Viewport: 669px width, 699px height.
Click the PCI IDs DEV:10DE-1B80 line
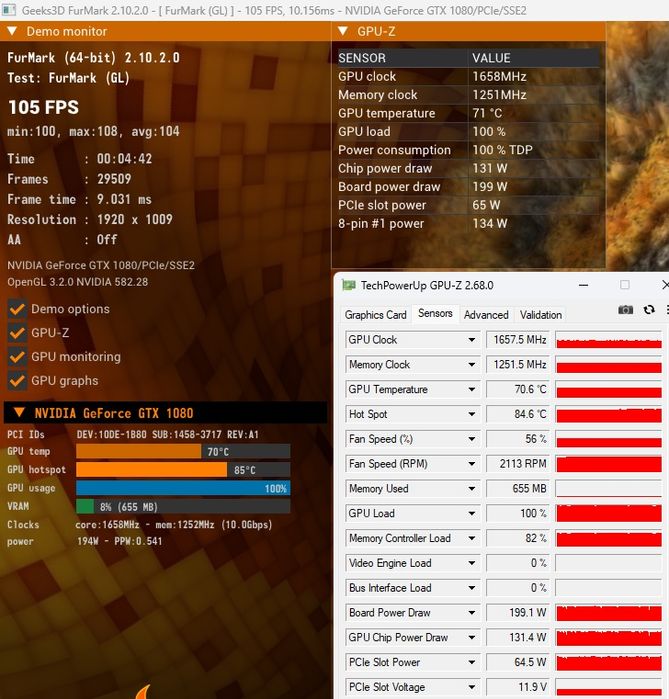pyautogui.click(x=133, y=435)
